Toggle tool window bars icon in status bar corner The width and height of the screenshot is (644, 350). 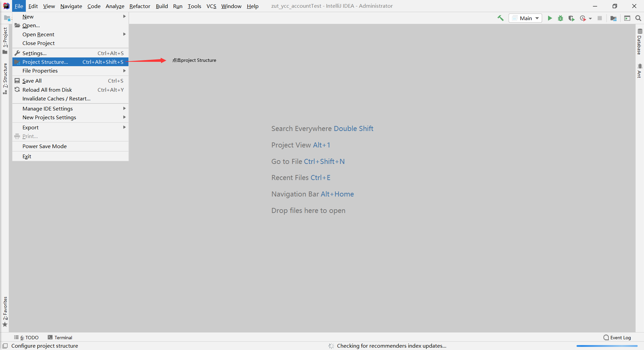click(5, 346)
